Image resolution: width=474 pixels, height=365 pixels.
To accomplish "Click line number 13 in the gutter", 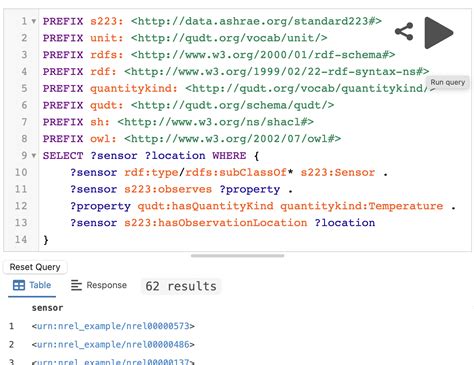I will click(21, 223).
